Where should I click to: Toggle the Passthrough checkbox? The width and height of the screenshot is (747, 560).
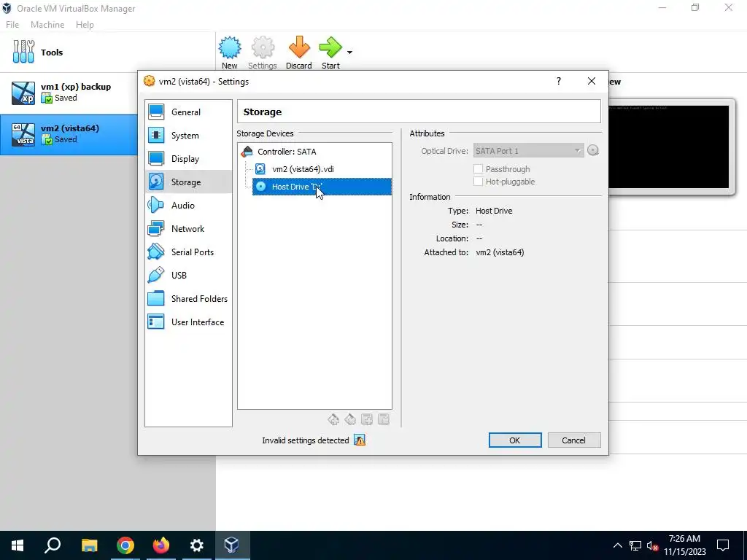pyautogui.click(x=479, y=169)
